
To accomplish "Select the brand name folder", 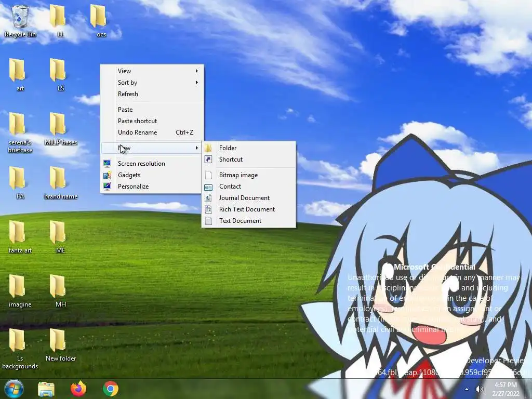I will coord(60,182).
